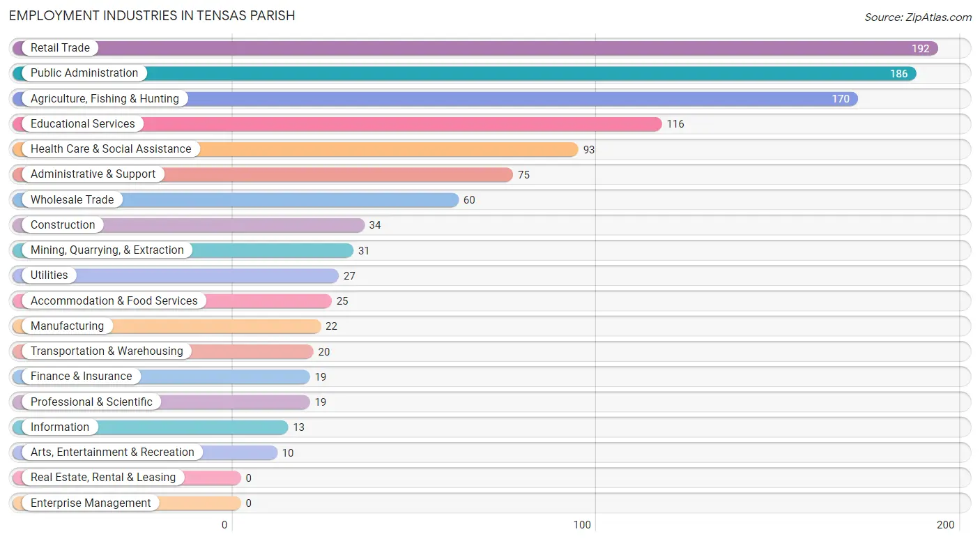Viewport: 980px width, 541px height.
Task: Click the Wholesale Trade label
Action: coord(72,200)
